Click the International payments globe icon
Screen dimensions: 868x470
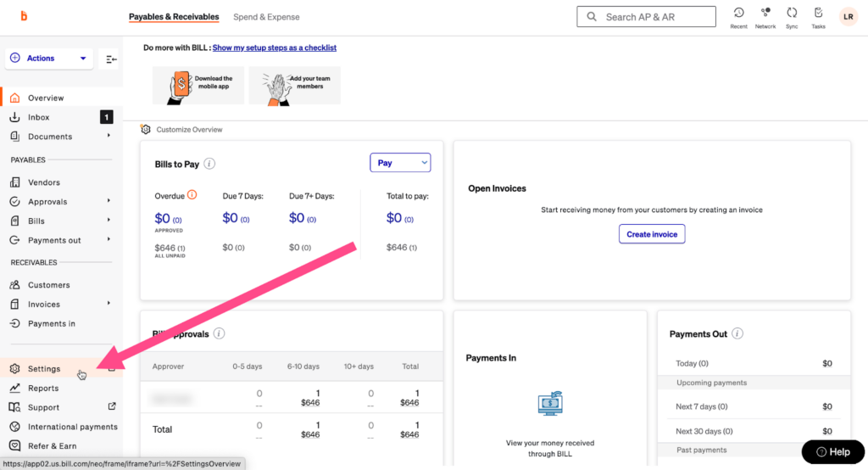[x=15, y=426]
